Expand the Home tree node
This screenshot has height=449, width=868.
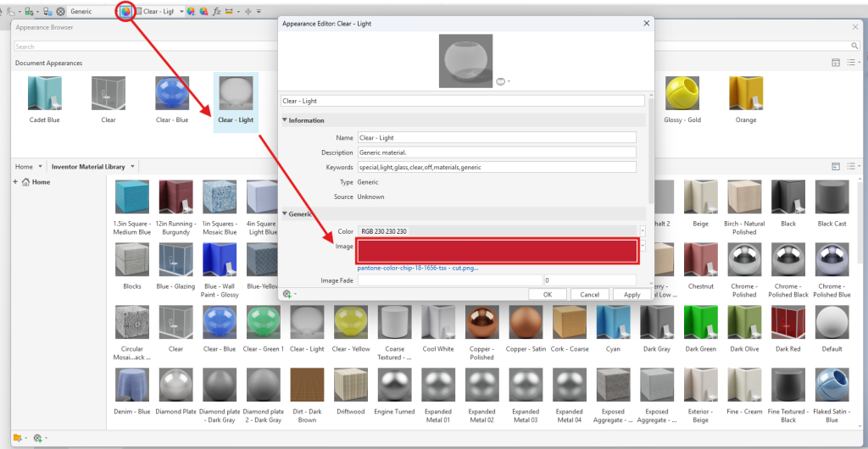click(15, 182)
